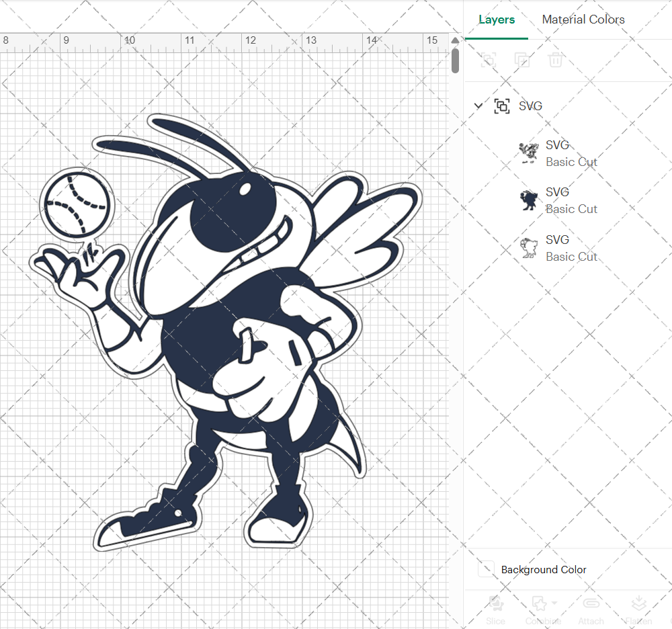The width and height of the screenshot is (672, 629).
Task: Click the Background Color label
Action: 544,569
